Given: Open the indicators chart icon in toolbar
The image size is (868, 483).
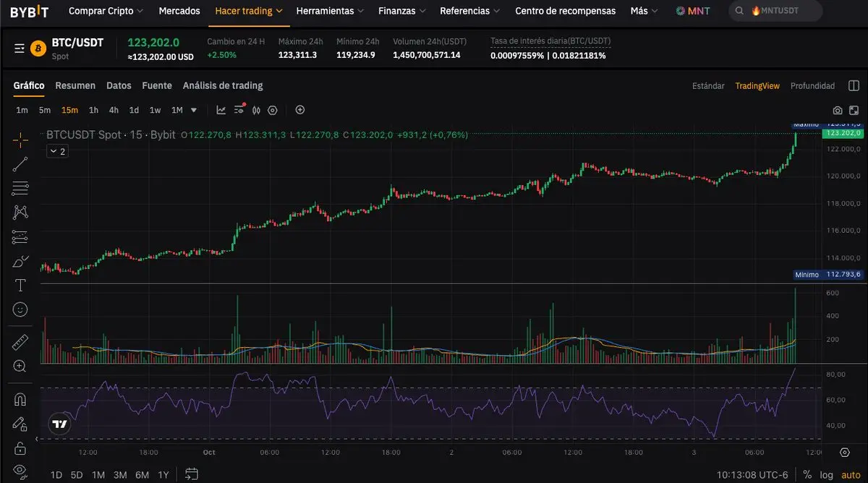Looking at the screenshot, I should [x=221, y=111].
